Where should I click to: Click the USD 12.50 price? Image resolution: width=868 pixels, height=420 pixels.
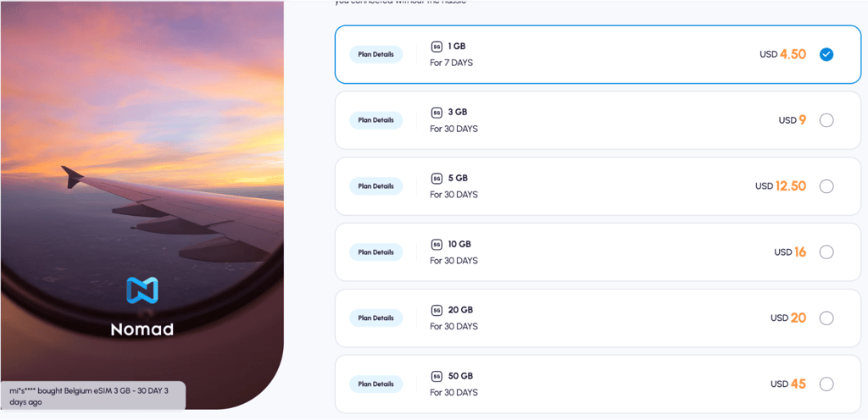[x=781, y=186]
